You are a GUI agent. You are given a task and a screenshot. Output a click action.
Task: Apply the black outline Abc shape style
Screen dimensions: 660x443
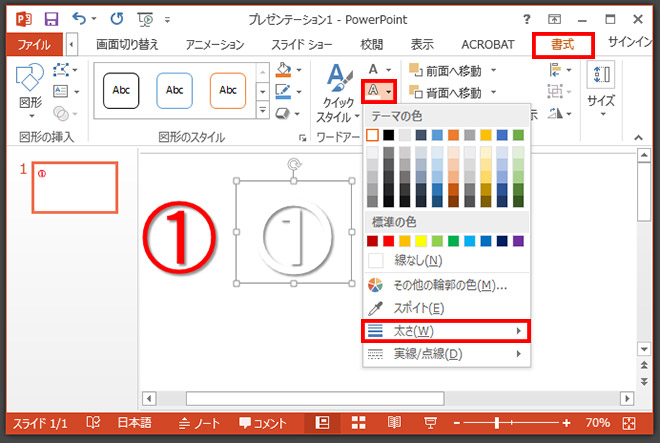(121, 91)
